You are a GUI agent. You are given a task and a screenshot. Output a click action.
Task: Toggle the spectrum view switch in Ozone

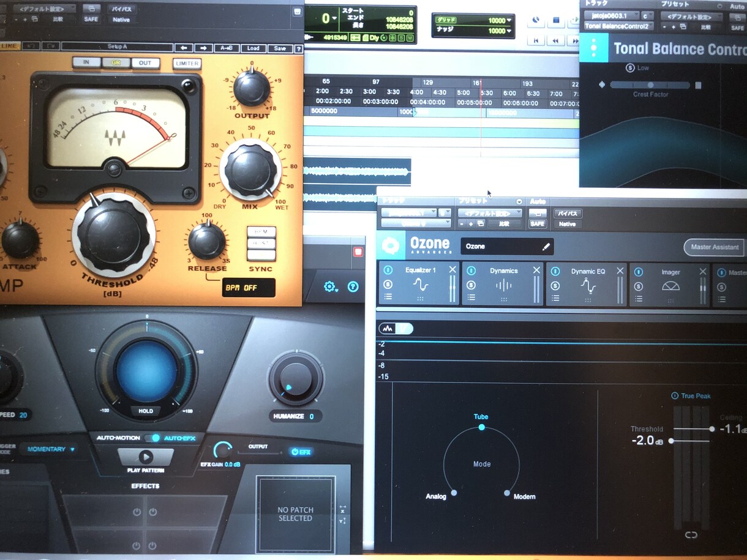click(396, 329)
